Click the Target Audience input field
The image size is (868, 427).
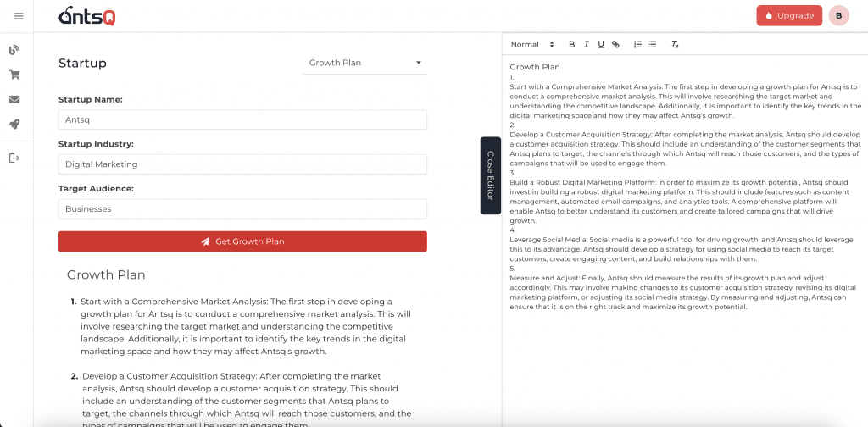pyautogui.click(x=242, y=209)
